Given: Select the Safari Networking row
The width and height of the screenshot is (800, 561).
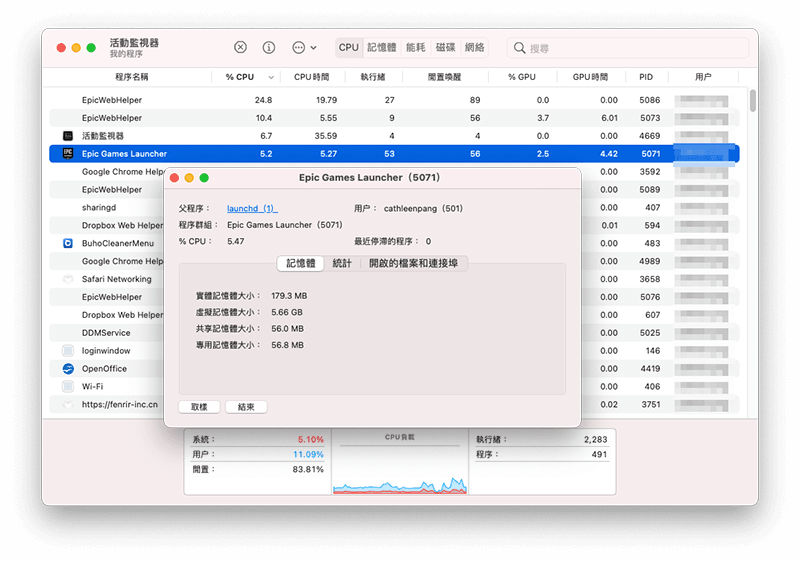Looking at the screenshot, I should pyautogui.click(x=107, y=279).
